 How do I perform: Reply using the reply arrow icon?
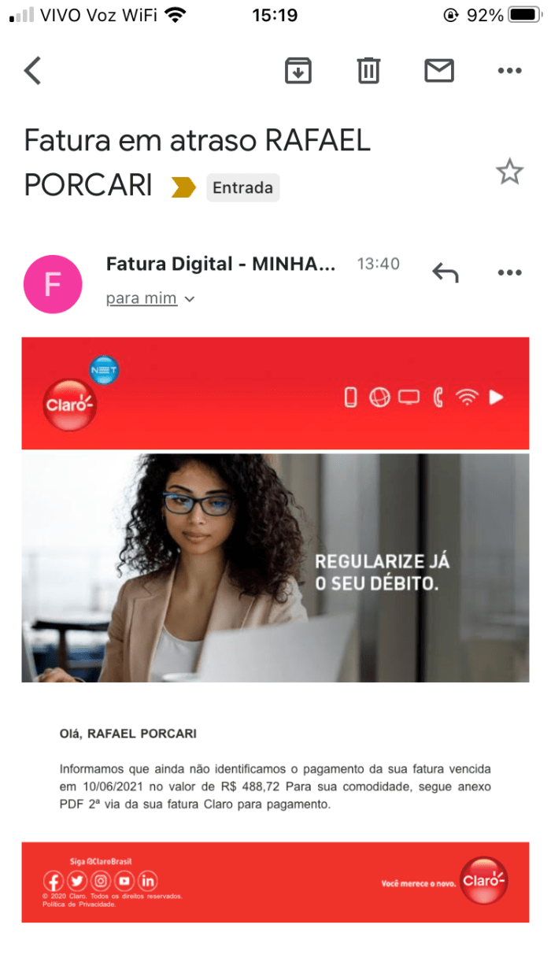446,272
